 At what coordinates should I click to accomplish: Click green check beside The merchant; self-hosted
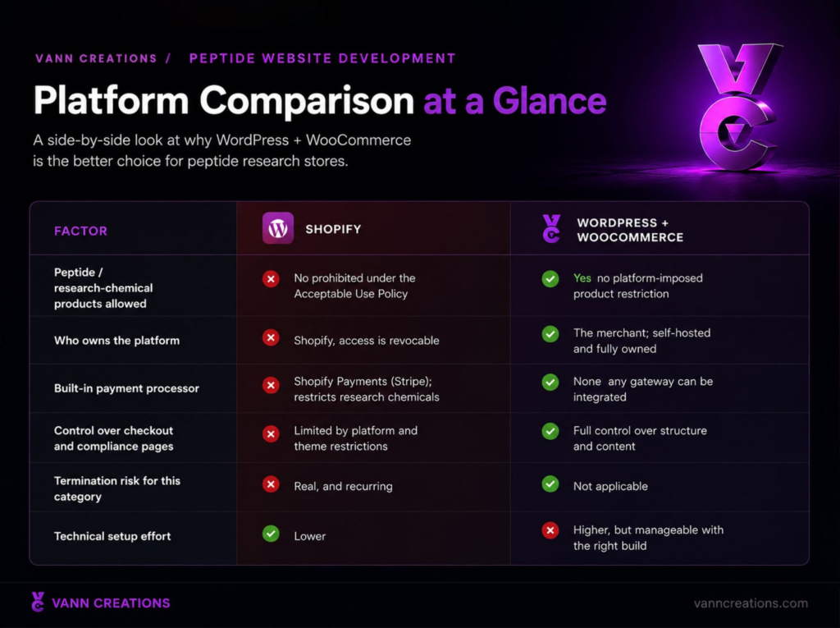[x=550, y=334]
